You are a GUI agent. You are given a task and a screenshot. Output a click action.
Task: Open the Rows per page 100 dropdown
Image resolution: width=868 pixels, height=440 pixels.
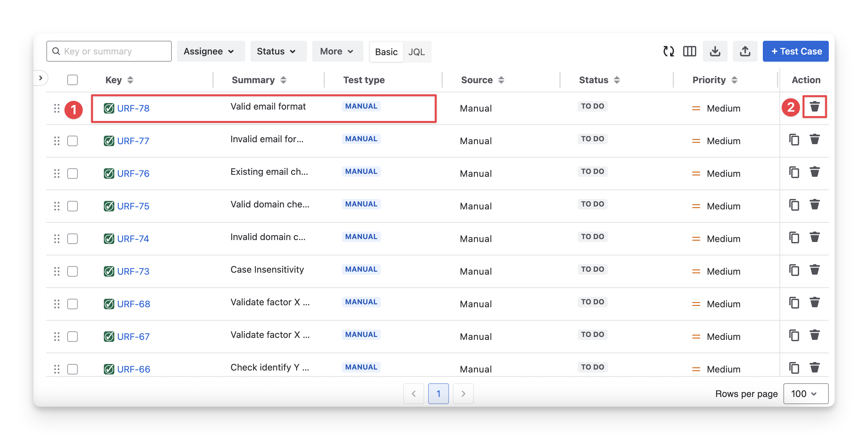pos(805,394)
